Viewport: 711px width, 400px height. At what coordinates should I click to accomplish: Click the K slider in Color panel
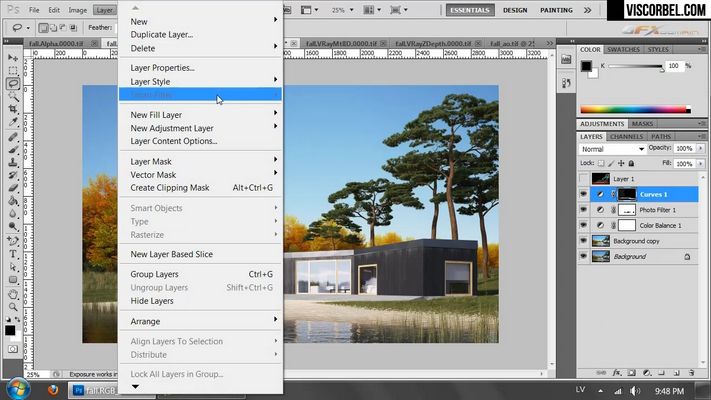click(x=635, y=66)
